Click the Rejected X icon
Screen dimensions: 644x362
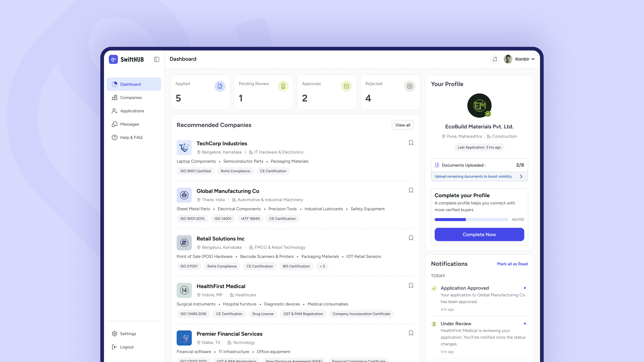tap(410, 86)
